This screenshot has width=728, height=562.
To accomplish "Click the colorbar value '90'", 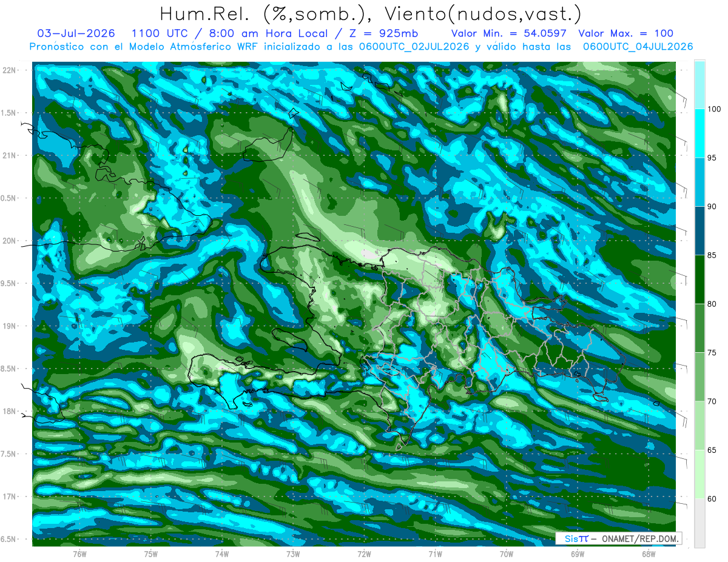I will tap(713, 207).
